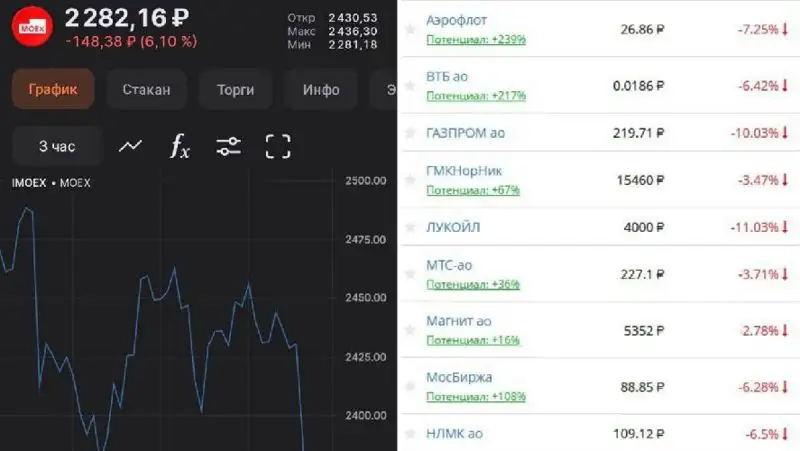Go to the Инфо tab
The image size is (800, 451).
click(321, 89)
